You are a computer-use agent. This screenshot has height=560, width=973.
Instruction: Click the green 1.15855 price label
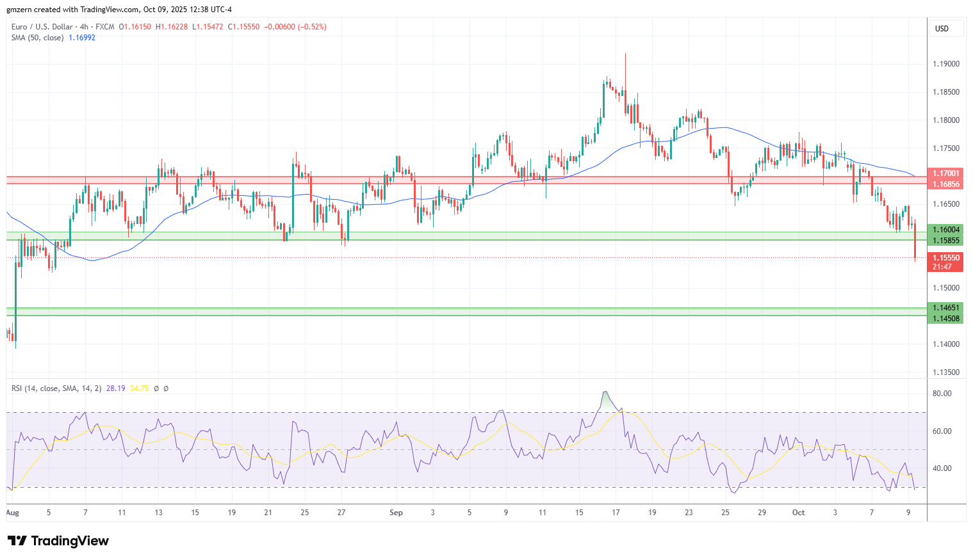(945, 241)
